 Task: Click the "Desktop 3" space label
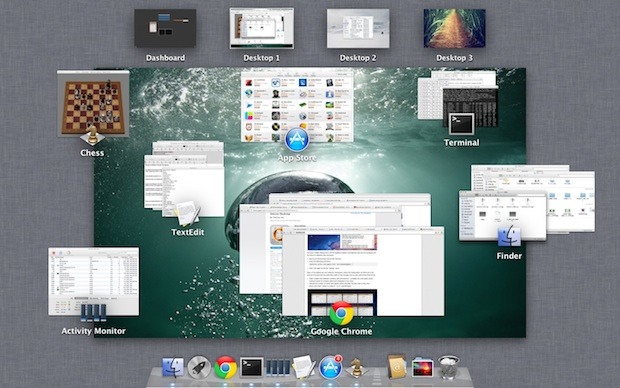[455, 58]
